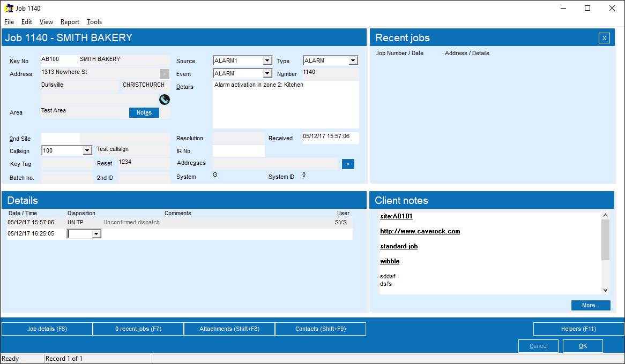
Task: Select the 'Unconfirmed dispatch' comment text
Action: (131, 223)
